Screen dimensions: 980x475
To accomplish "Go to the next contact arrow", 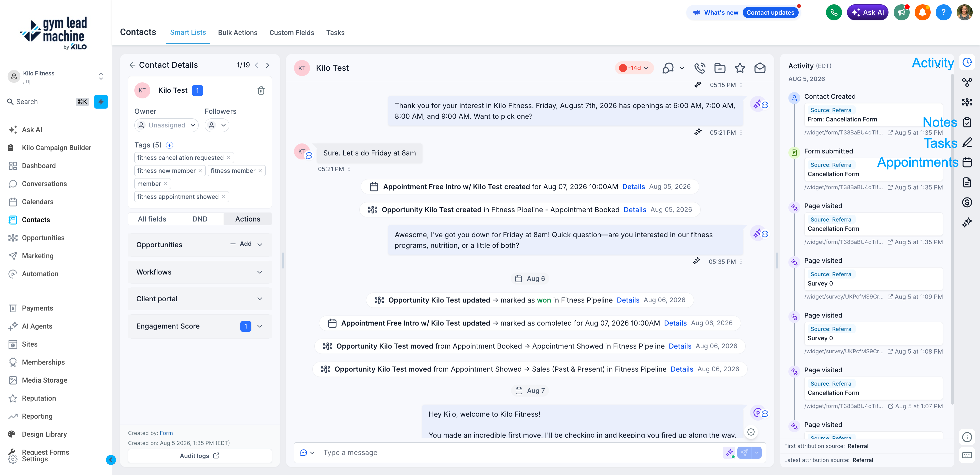I will pyautogui.click(x=267, y=65).
